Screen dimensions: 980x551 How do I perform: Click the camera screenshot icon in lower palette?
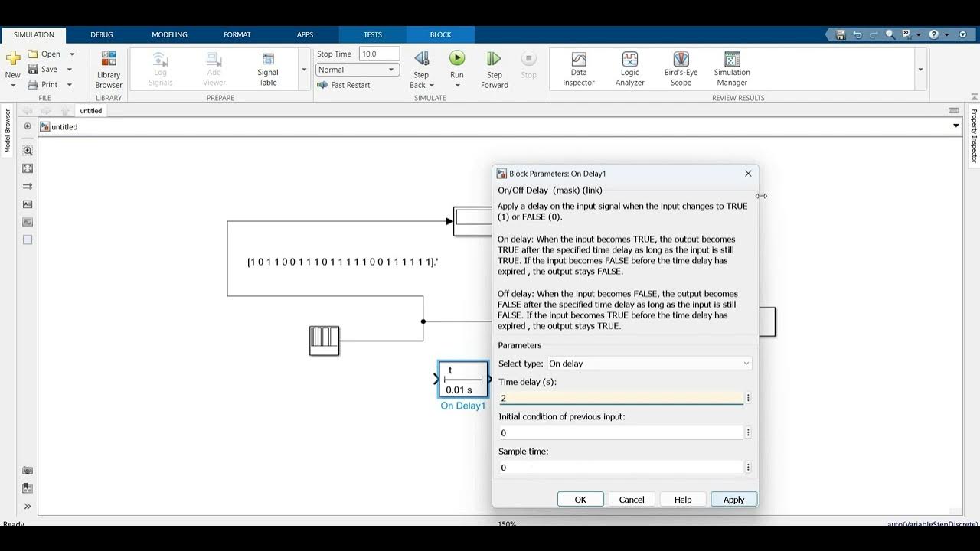click(28, 471)
